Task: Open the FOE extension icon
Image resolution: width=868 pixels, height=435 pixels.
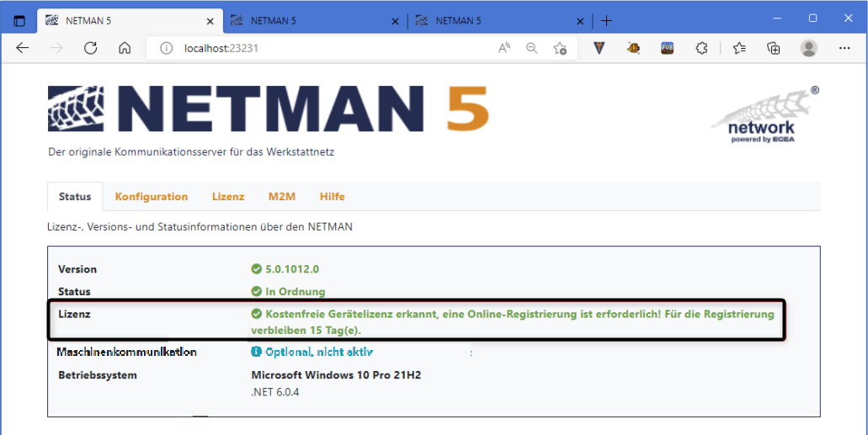Action: click(667, 48)
